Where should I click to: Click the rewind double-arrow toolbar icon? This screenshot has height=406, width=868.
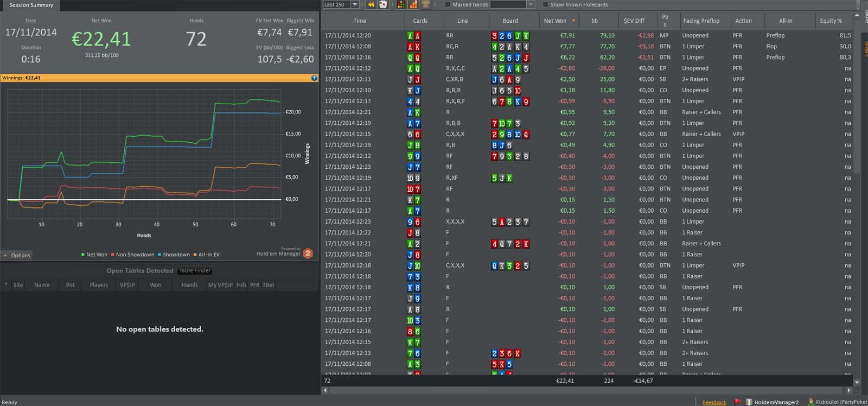[x=371, y=4]
